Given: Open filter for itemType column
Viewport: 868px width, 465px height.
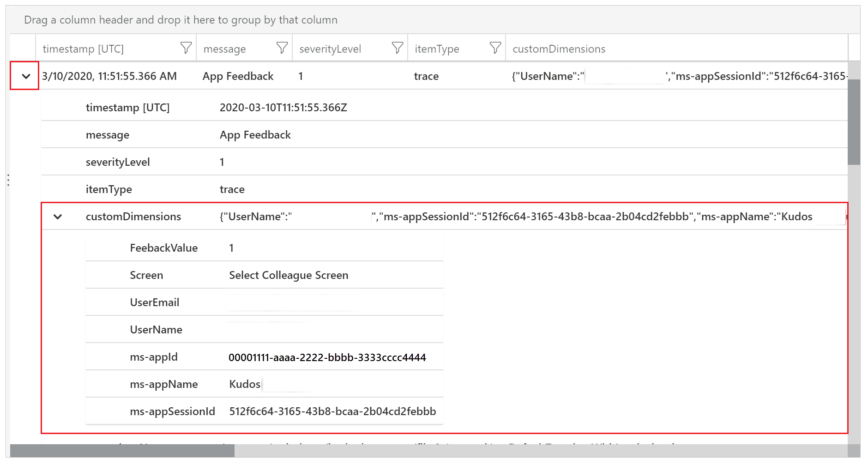Looking at the screenshot, I should (495, 48).
